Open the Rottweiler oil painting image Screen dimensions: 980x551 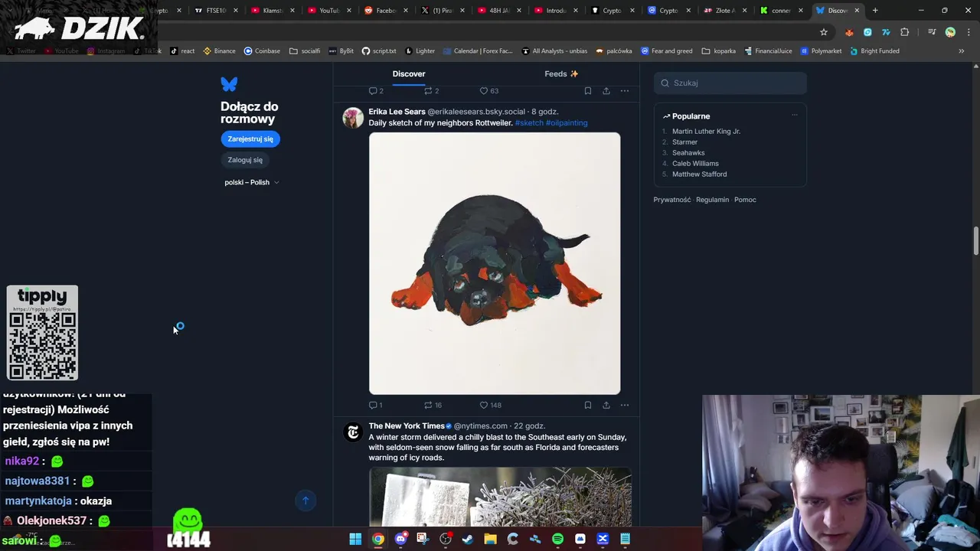point(495,263)
